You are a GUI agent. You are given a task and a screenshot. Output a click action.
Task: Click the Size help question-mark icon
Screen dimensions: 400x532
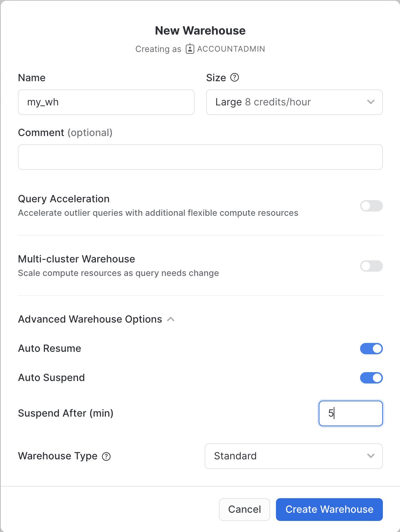pos(235,77)
